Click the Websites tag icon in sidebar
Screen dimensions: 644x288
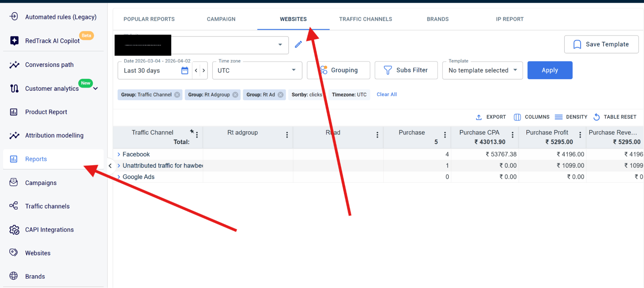(14, 253)
